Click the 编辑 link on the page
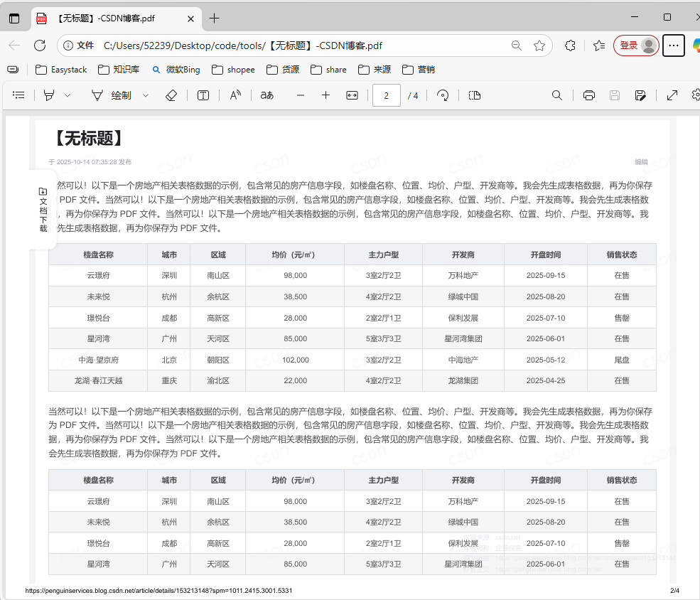This screenshot has height=600, width=700. pos(640,162)
